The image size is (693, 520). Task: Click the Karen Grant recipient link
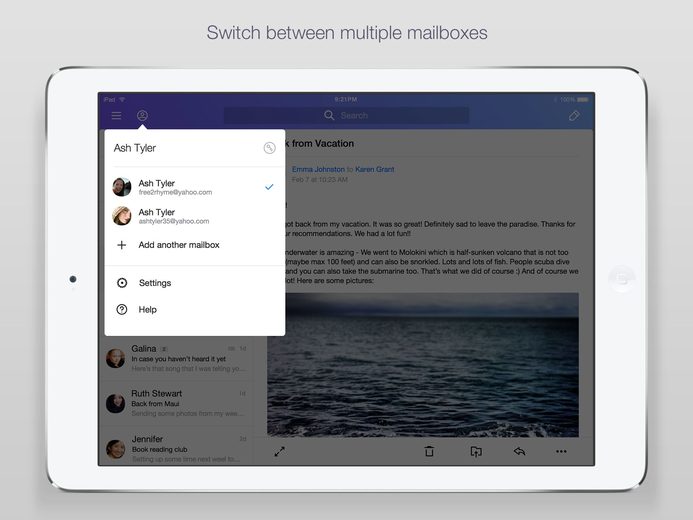click(x=375, y=169)
